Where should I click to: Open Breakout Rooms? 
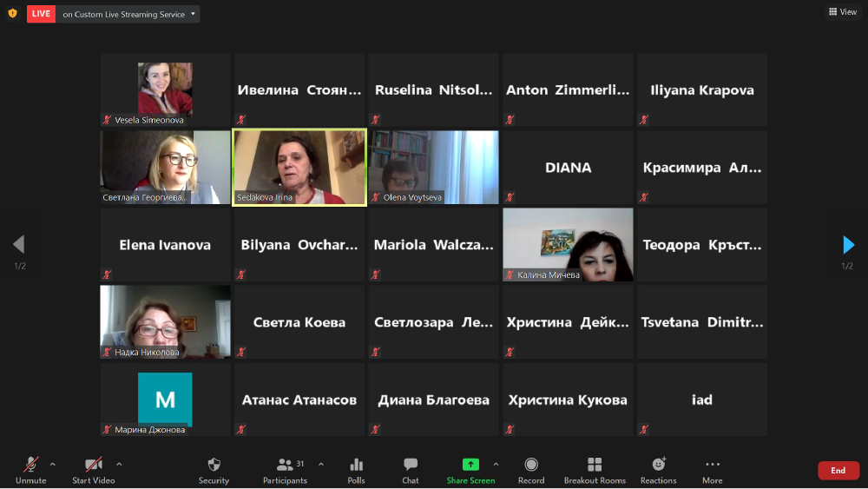pyautogui.click(x=595, y=466)
